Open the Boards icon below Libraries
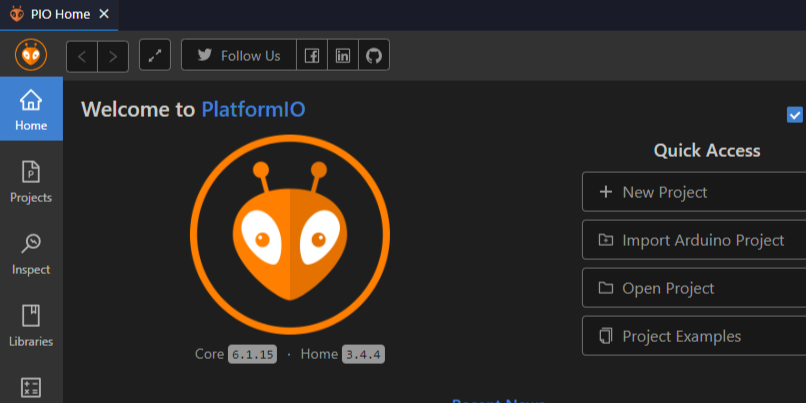Viewport: 806px width, 403px height. click(x=31, y=388)
